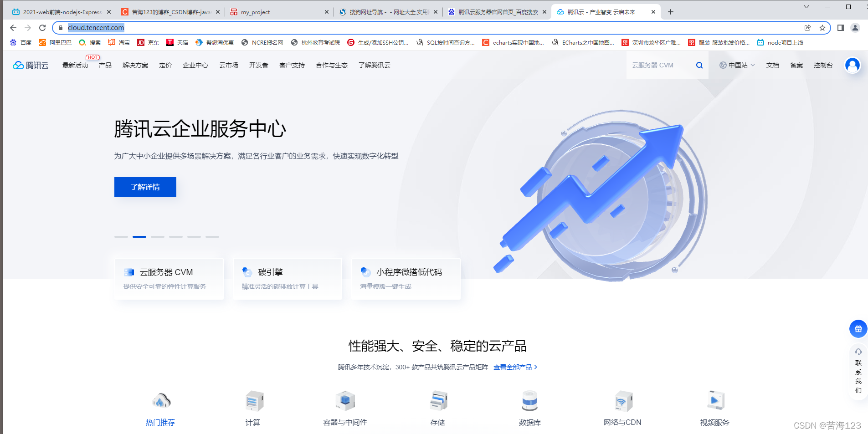The width and height of the screenshot is (868, 434).
Task: Open the 云服务器 CVM card
Action: point(169,279)
